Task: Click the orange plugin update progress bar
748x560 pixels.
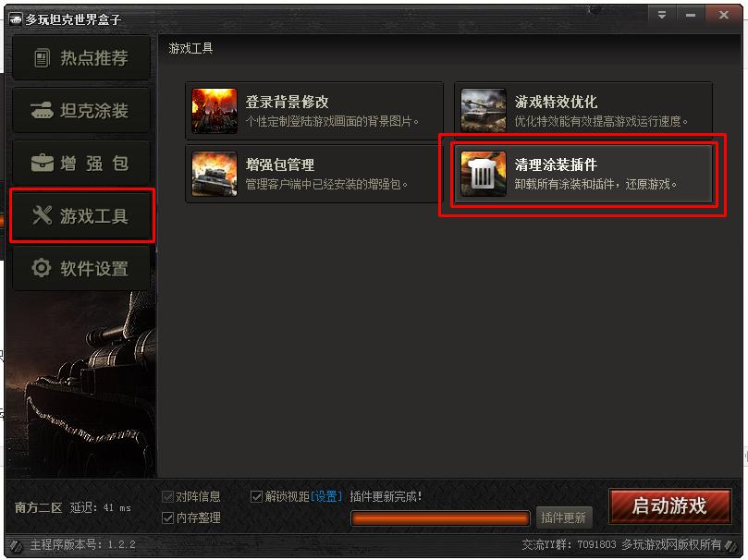Action: pyautogui.click(x=440, y=518)
